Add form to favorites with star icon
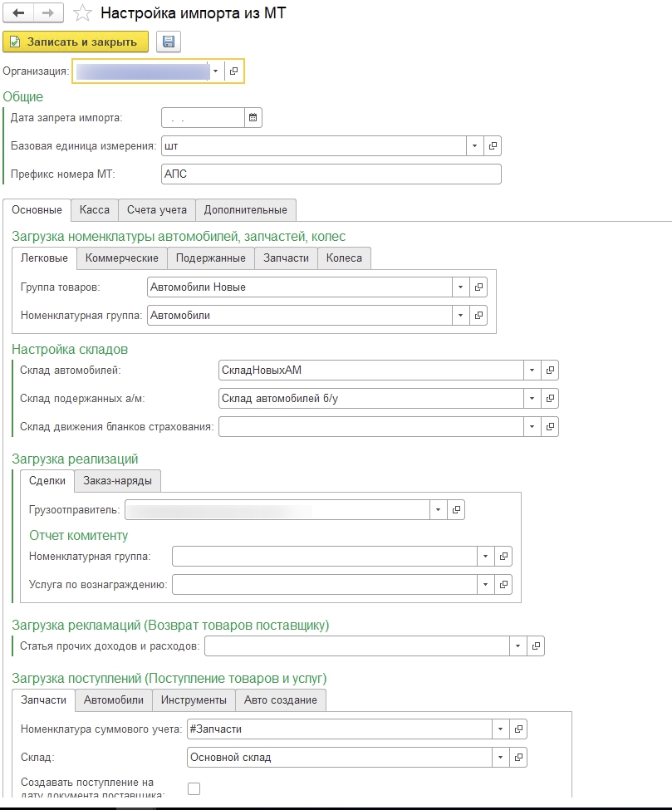 coord(81,13)
